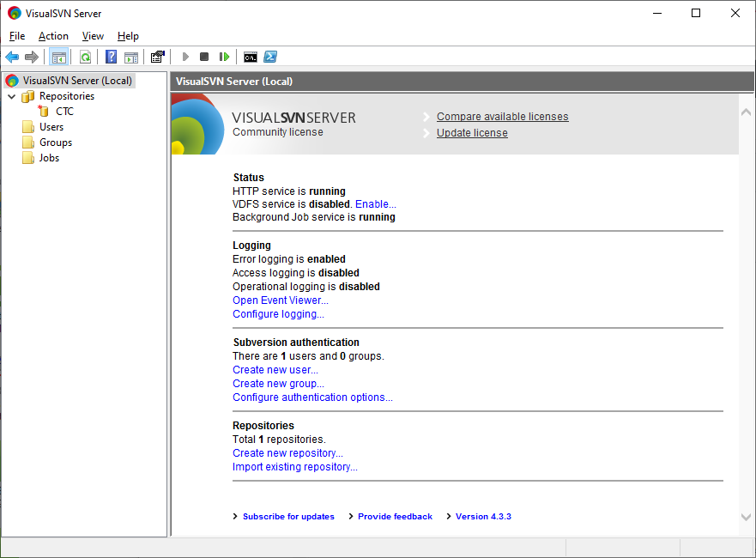The height and width of the screenshot is (558, 756).
Task: Select the Jobs folder
Action: 49,158
